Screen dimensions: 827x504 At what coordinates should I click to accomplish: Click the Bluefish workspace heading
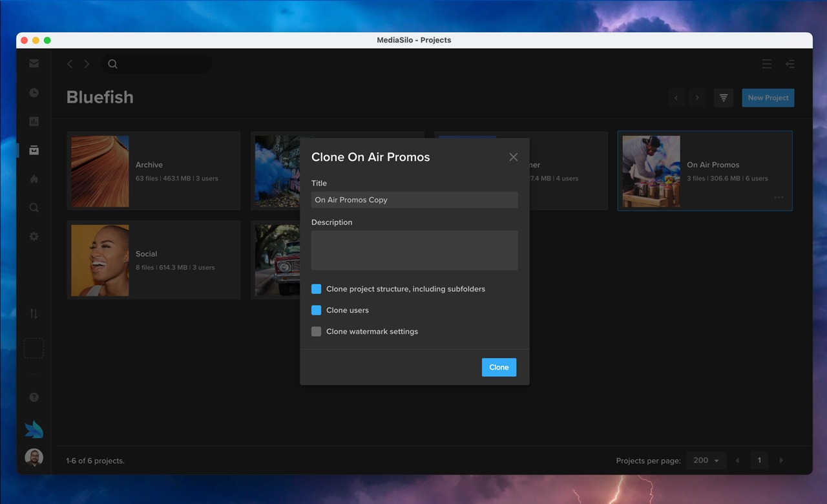click(x=100, y=97)
